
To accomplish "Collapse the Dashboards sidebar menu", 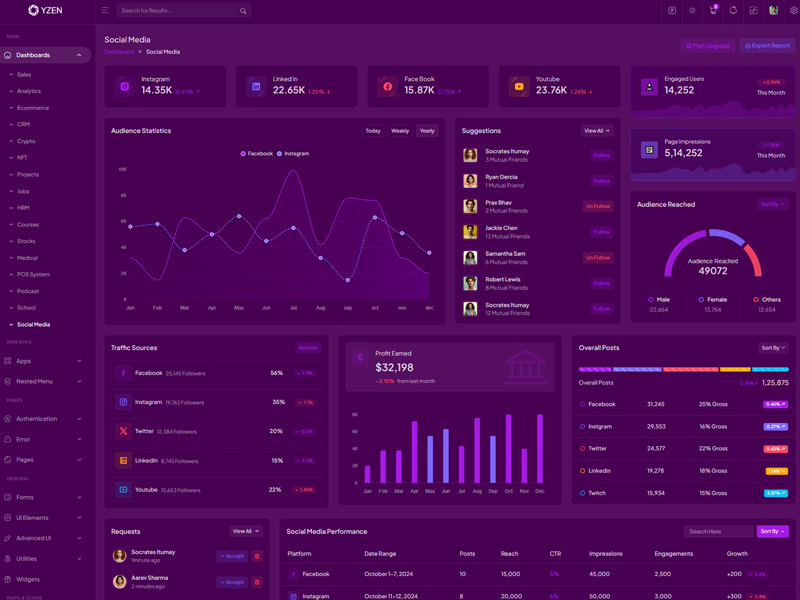I will [x=79, y=55].
